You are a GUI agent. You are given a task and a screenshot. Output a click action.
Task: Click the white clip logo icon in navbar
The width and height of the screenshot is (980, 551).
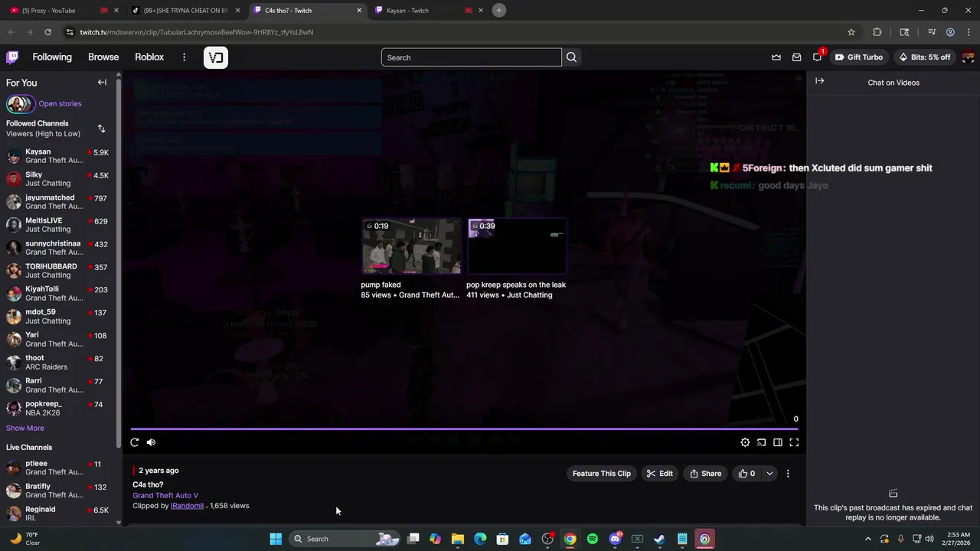pyautogui.click(x=216, y=57)
